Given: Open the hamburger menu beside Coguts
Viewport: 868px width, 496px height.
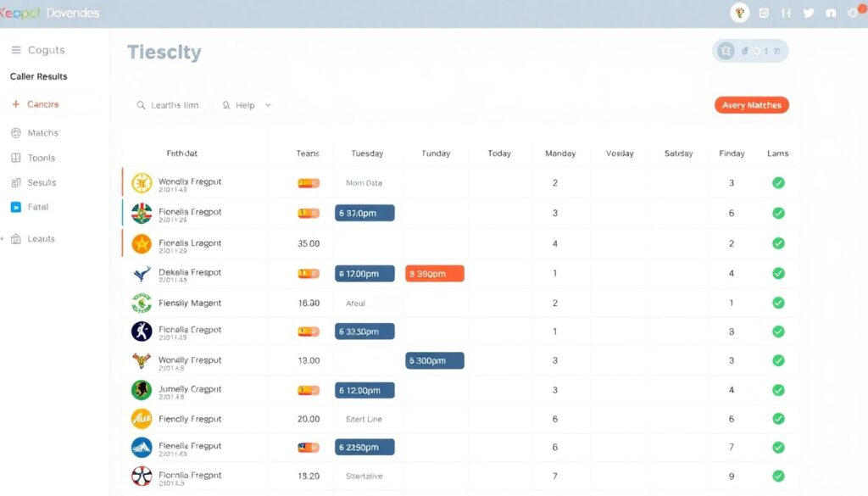Looking at the screenshot, I should [x=16, y=50].
